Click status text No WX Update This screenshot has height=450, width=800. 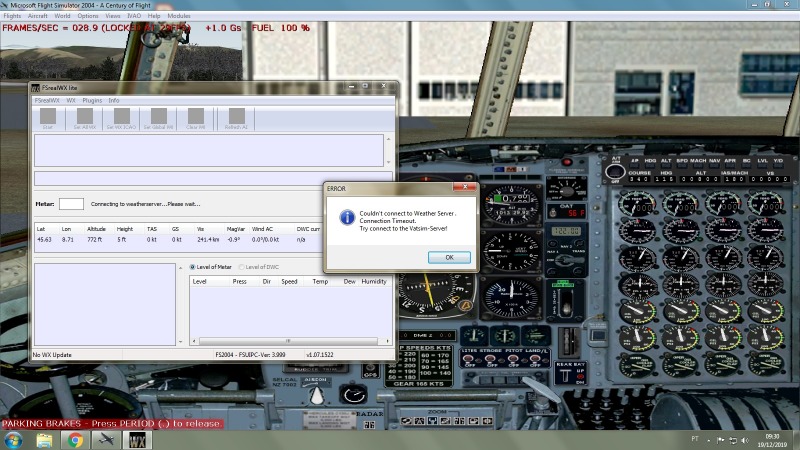point(52,355)
